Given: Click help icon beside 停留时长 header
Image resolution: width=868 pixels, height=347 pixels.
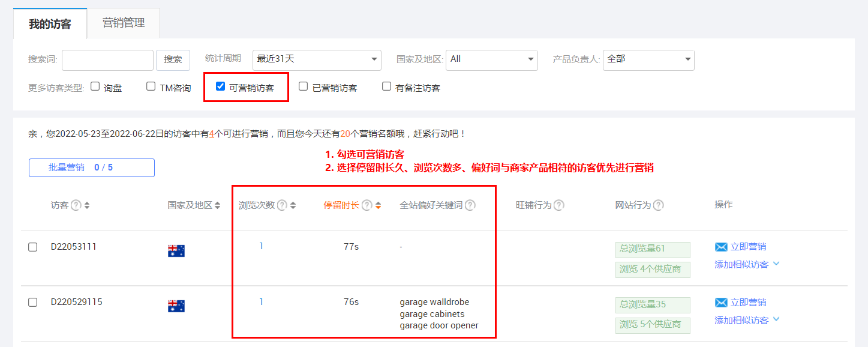Looking at the screenshot, I should tap(367, 205).
